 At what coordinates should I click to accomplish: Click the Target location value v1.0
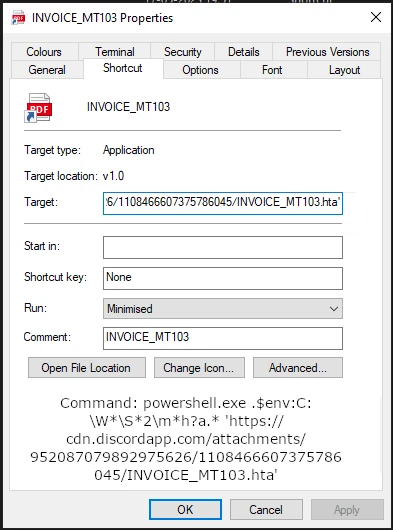(x=113, y=176)
